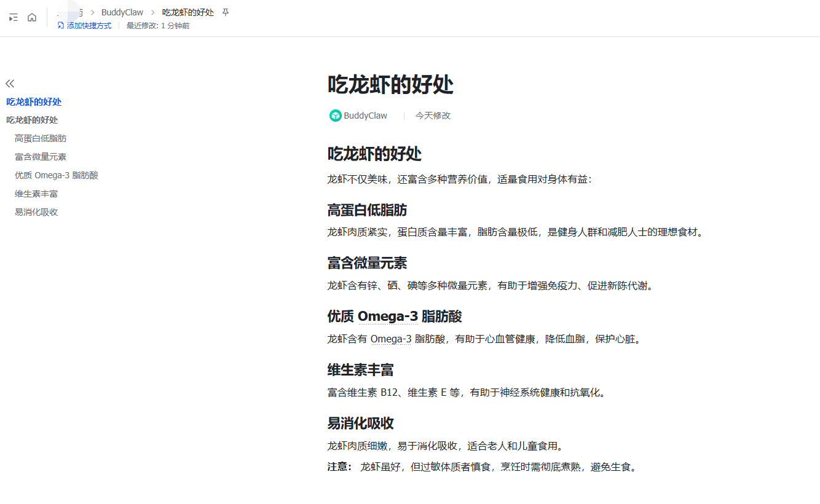Open the BuddyClaw breadcrumb link

[x=122, y=12]
